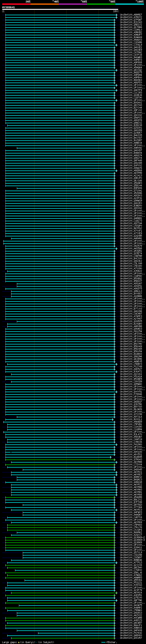
Task: Select hit label UniRef100_A8U9T8
Action: 131,120
